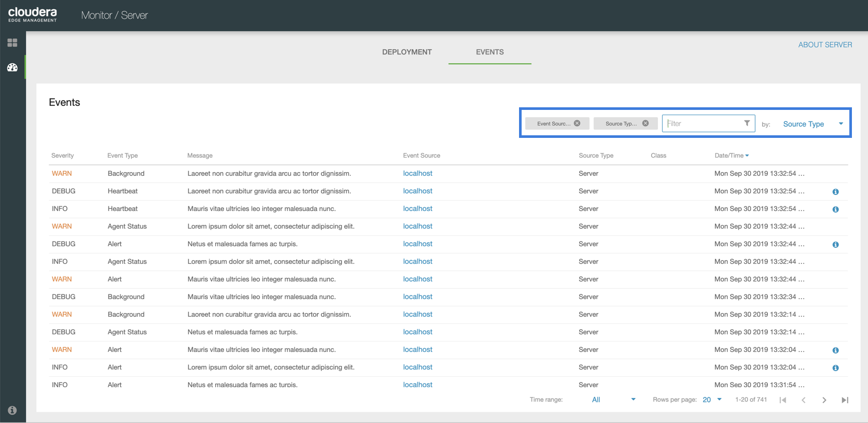Viewport: 868px width, 423px height.
Task: Open the dashboard grid icon in sidebar
Action: tap(12, 43)
